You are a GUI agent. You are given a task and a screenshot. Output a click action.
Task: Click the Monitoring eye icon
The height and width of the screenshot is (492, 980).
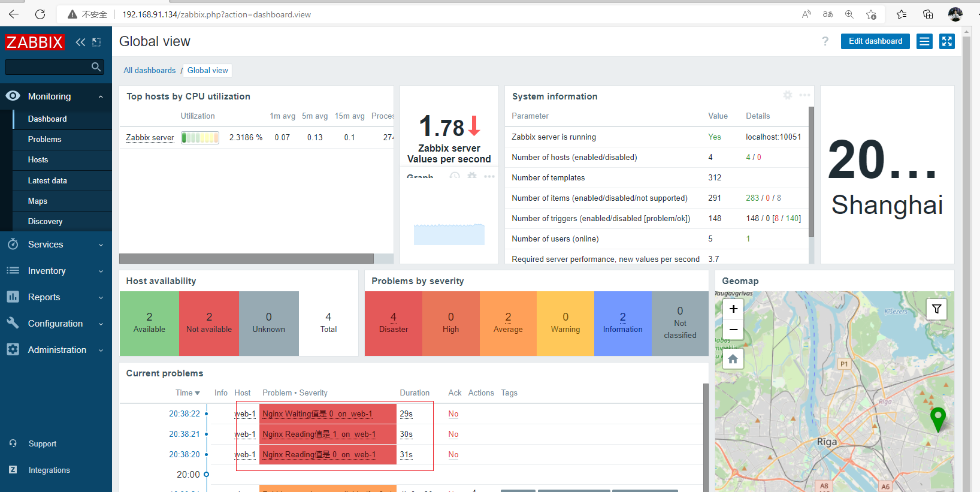(x=13, y=96)
